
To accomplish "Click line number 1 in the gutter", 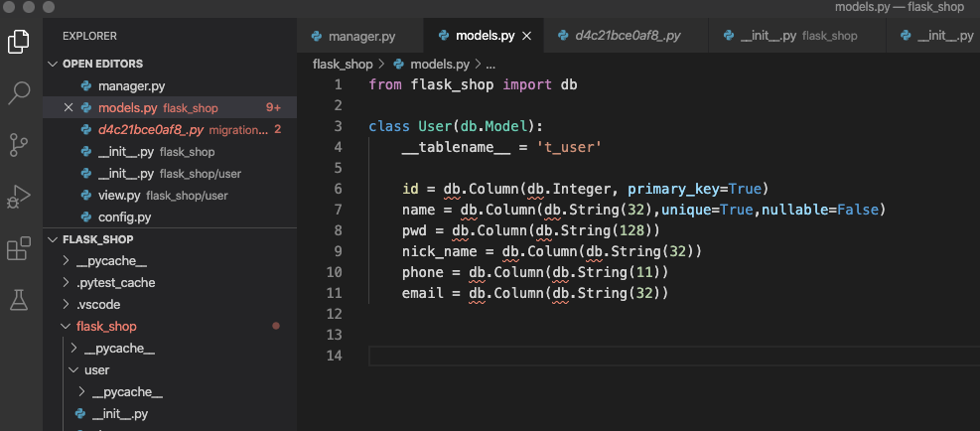I will click(339, 84).
